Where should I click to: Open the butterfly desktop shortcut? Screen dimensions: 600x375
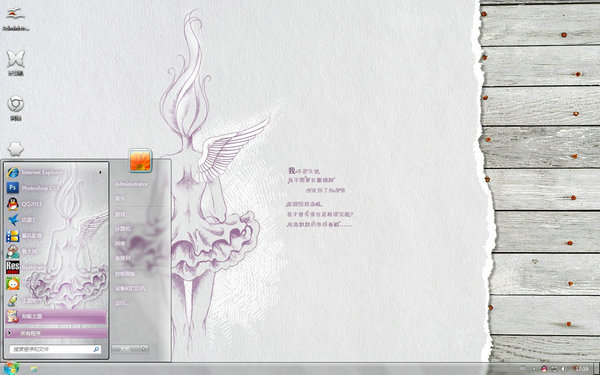click(15, 63)
